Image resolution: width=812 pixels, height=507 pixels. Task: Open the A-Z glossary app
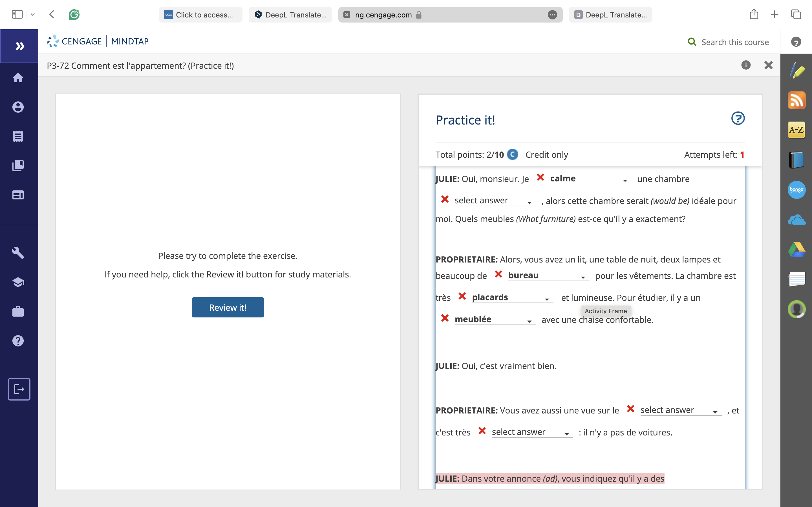[x=796, y=130]
